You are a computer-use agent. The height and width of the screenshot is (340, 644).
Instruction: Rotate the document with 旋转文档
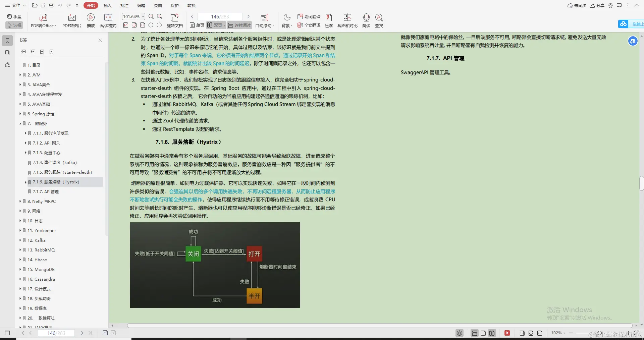point(174,20)
